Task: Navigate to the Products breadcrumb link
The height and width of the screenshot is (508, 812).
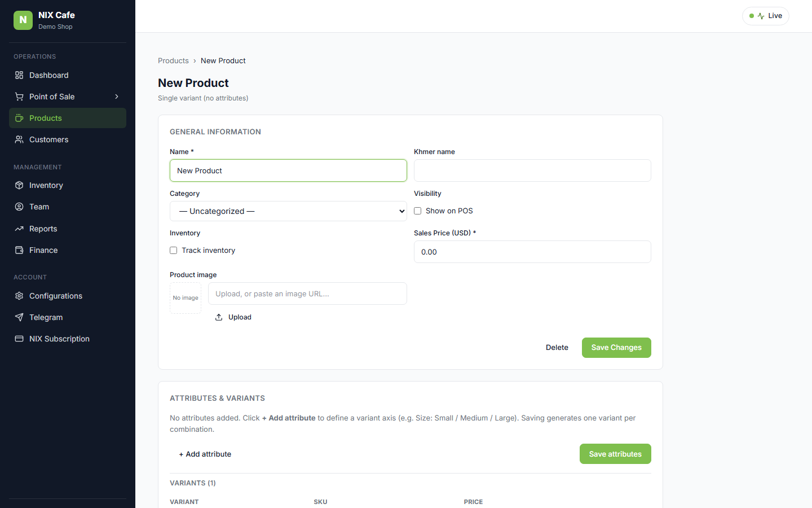Action: pos(173,60)
